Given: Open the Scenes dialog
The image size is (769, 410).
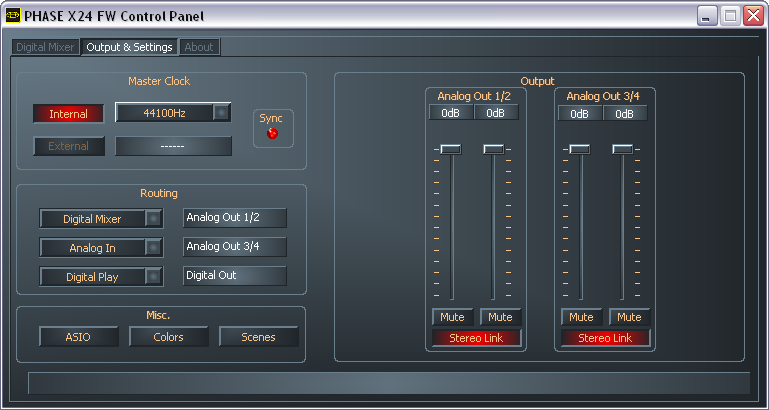Looking at the screenshot, I should [x=258, y=337].
